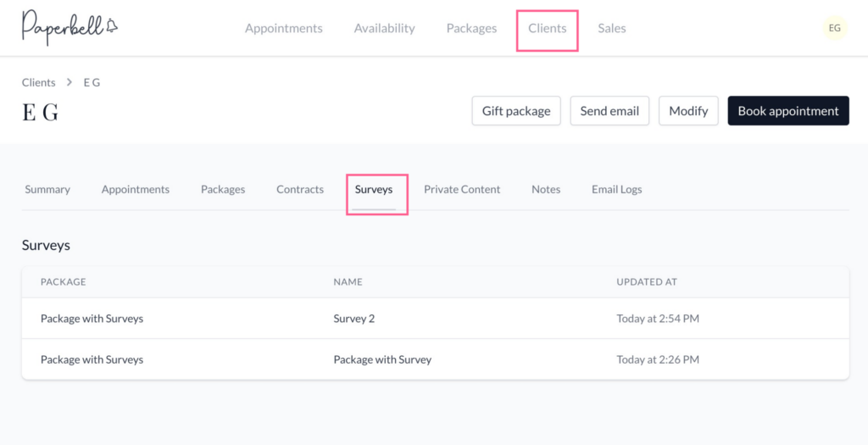Select the Surveys tab
Viewport: 868px width, 445px height.
pos(374,189)
